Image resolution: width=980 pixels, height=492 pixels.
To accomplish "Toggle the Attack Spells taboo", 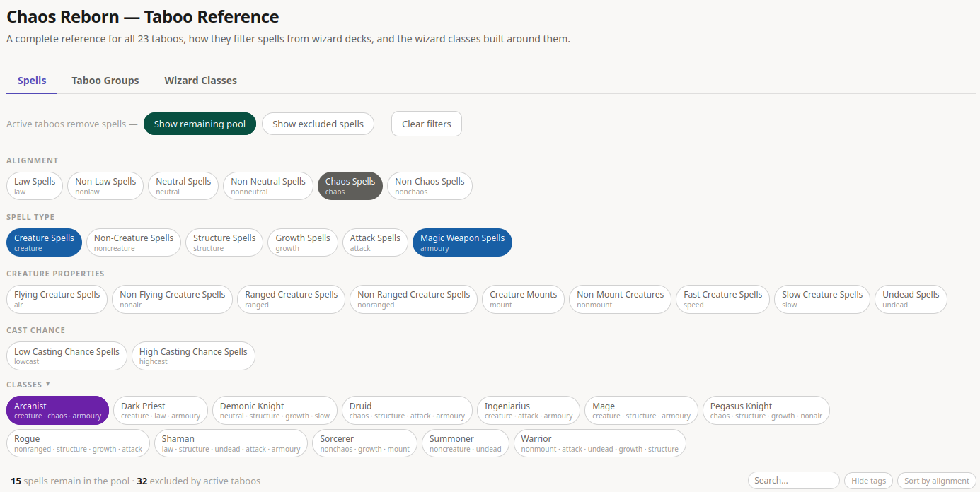I will tap(375, 242).
